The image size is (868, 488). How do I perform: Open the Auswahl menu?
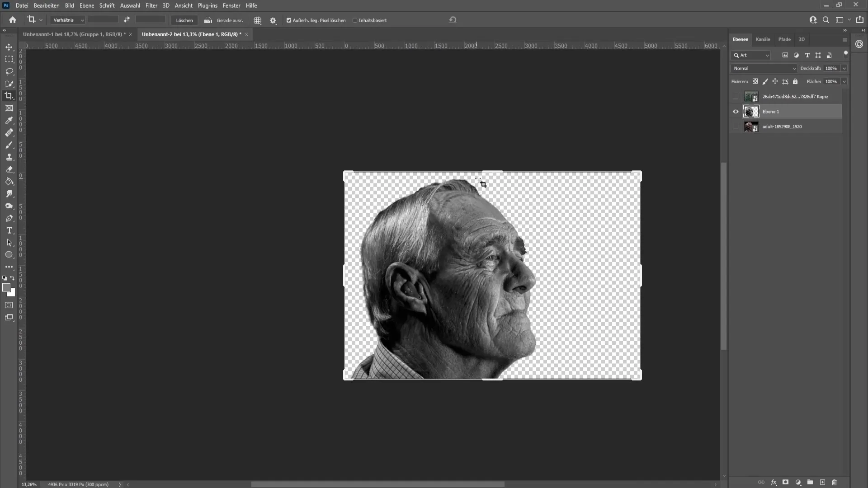click(130, 5)
